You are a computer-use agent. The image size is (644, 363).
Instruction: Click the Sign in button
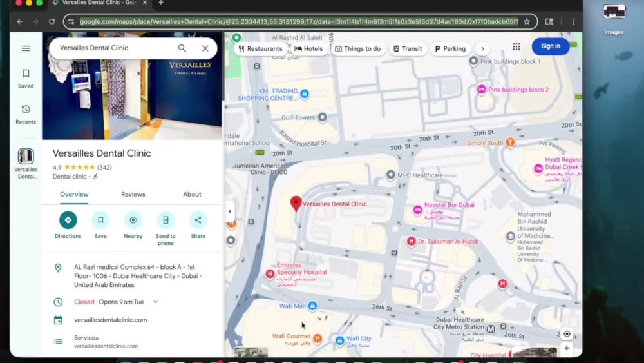coord(551,46)
